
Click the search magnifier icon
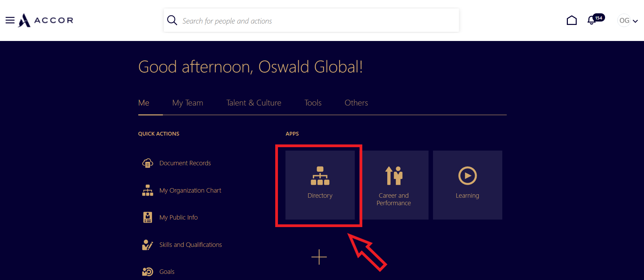pyautogui.click(x=172, y=20)
